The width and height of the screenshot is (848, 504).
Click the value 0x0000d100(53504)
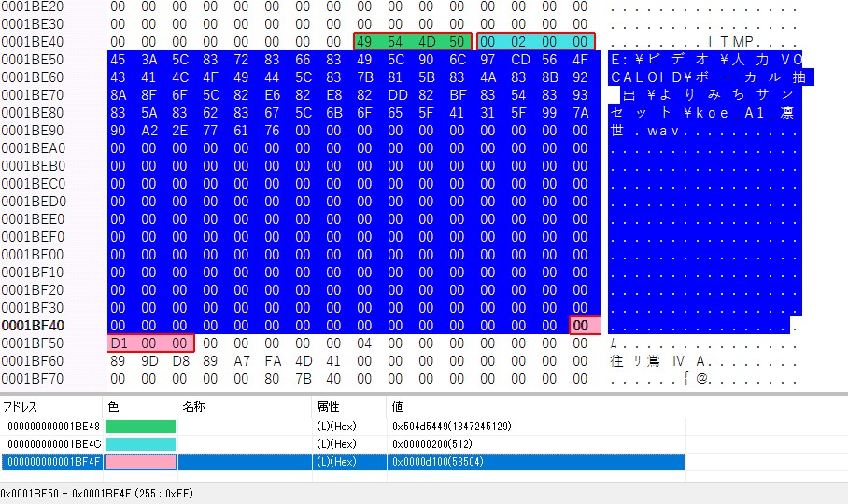tap(437, 462)
